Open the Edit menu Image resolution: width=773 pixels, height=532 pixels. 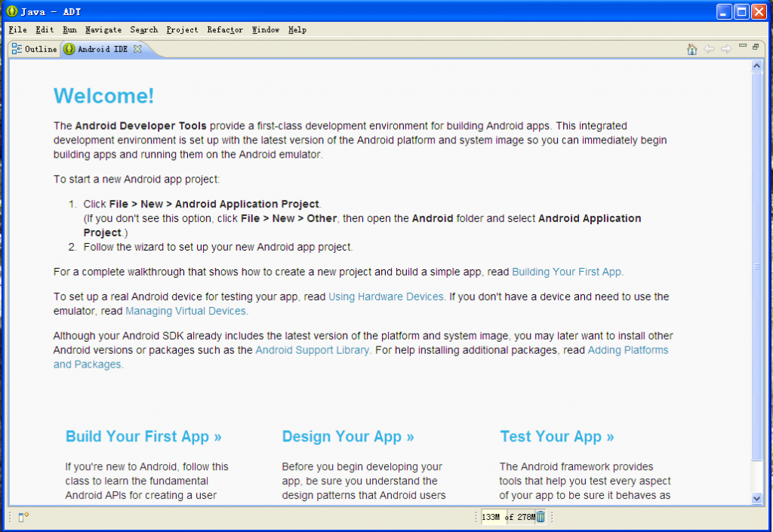click(45, 29)
